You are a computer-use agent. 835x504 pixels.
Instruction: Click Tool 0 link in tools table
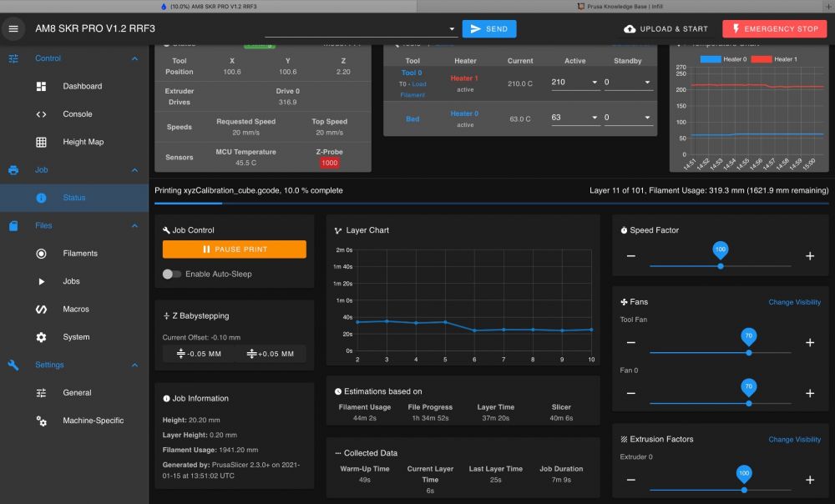tap(412, 73)
